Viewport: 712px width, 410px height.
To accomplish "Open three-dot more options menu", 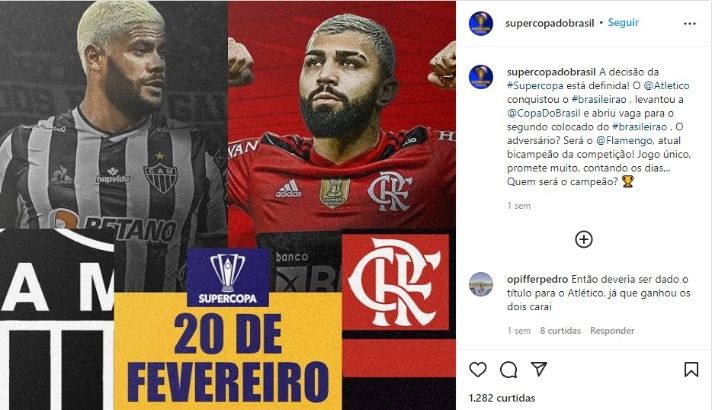I will pos(689,24).
